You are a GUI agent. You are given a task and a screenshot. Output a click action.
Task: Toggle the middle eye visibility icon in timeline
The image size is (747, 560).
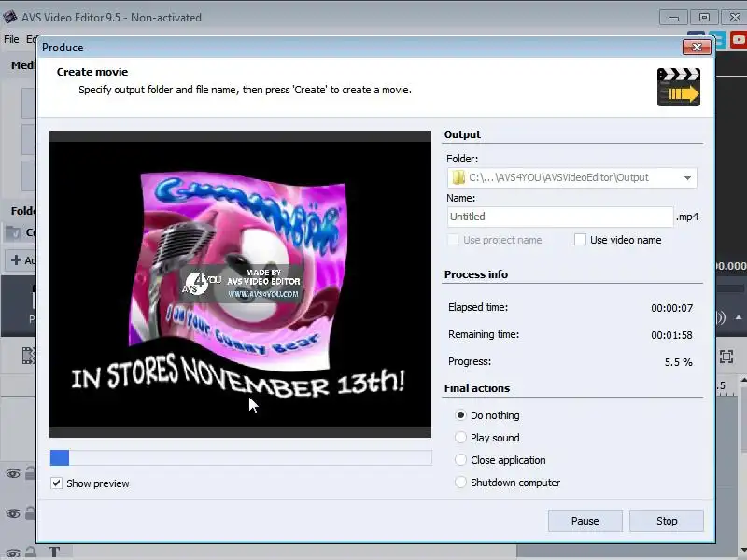click(x=13, y=514)
